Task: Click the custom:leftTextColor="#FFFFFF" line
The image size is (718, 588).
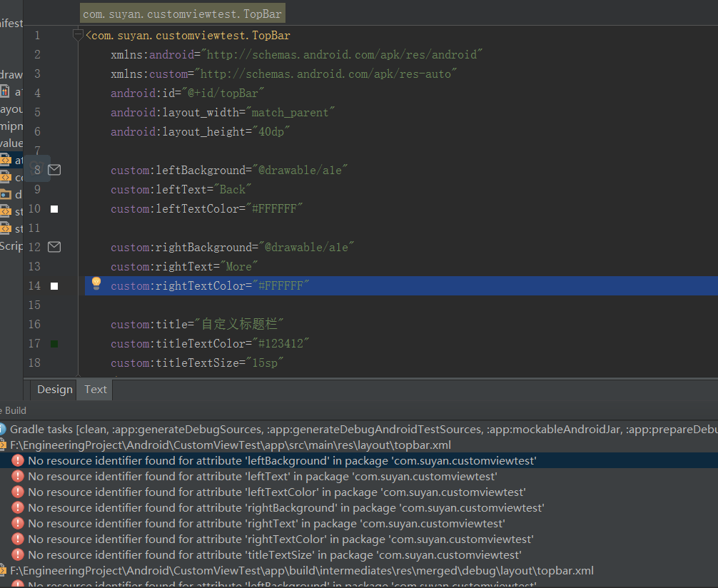Action: [x=206, y=208]
